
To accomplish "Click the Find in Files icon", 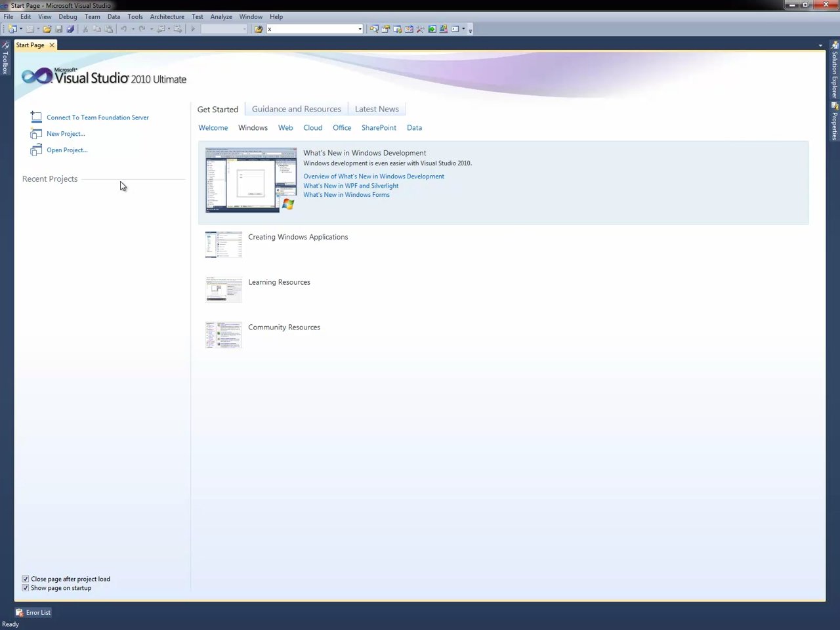I will pos(259,29).
